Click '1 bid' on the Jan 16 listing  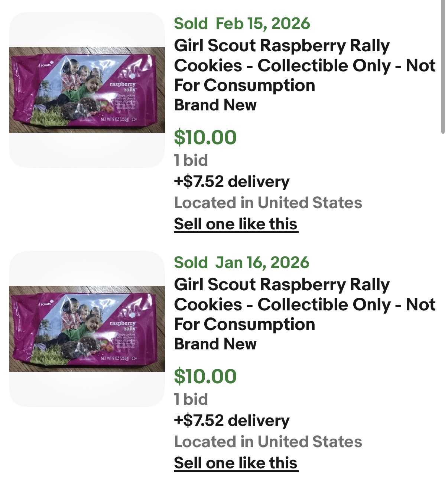click(x=191, y=400)
